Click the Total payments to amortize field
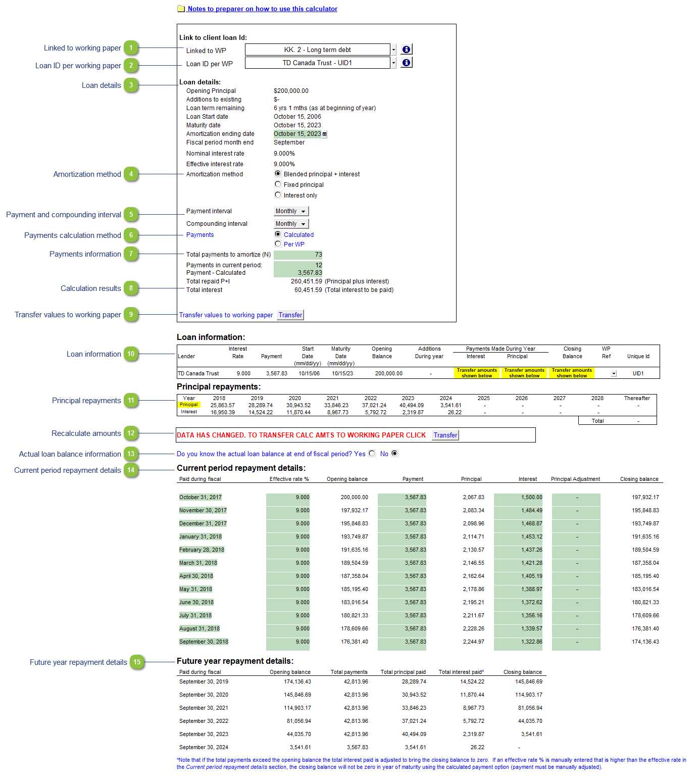This screenshot has width=700, height=782. point(298,255)
